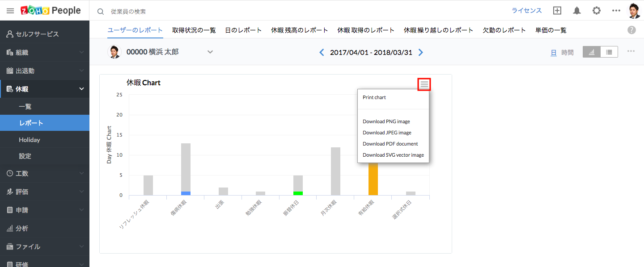Expand the 出退勤 sidebar section

click(81, 71)
